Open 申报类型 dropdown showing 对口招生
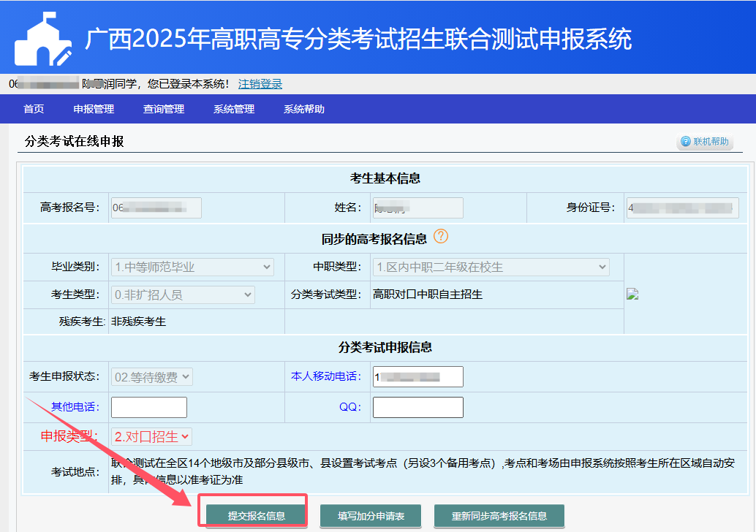 (152, 436)
